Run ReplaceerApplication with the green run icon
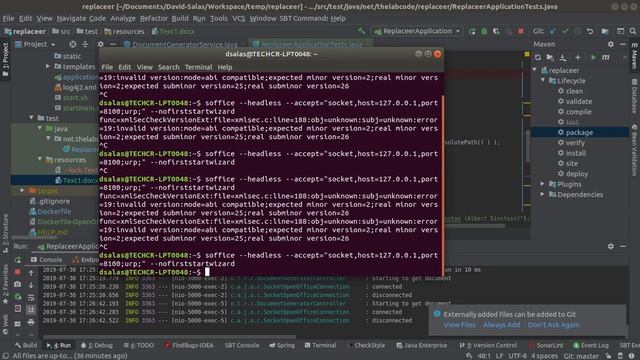640x360 pixels. point(472,31)
